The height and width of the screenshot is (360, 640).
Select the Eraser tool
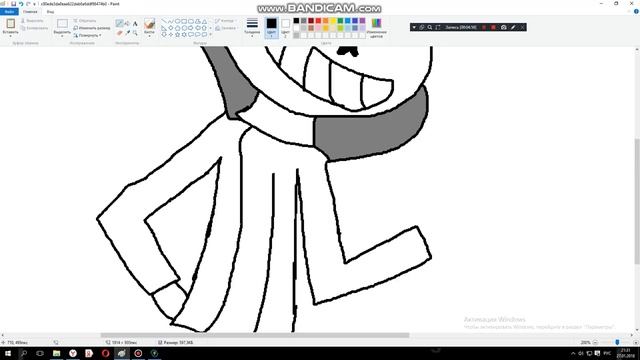tap(119, 32)
